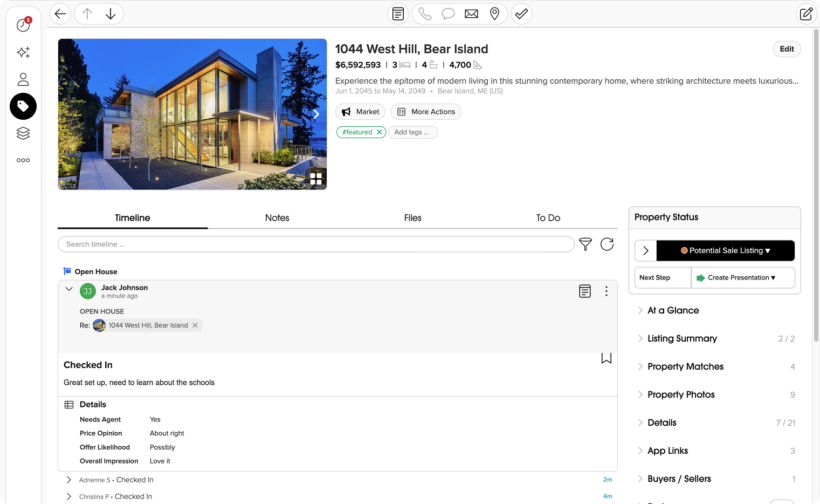Open the photo gallery grid icon

pos(316,179)
